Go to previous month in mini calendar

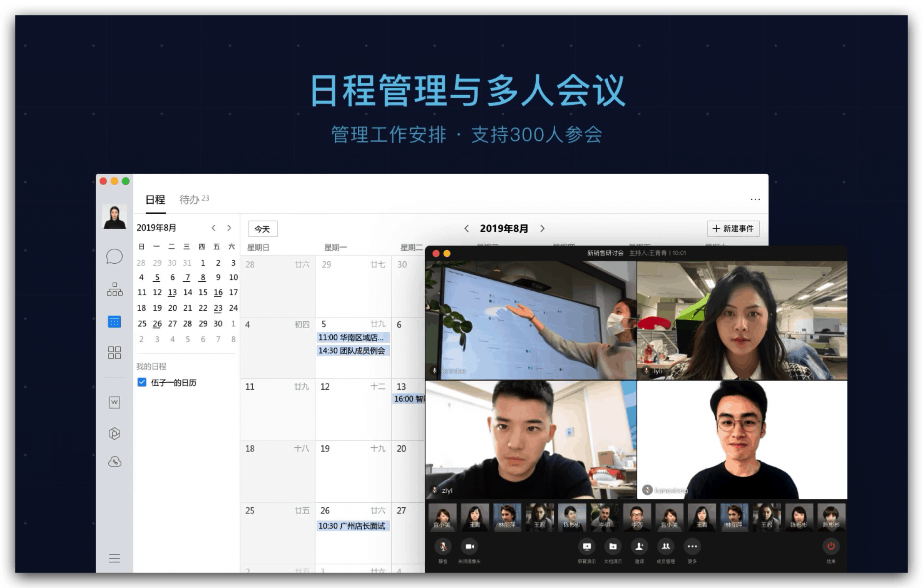[214, 228]
